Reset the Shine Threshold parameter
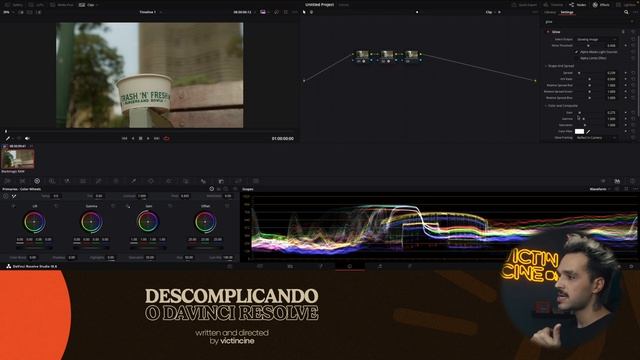The width and height of the screenshot is (640, 360). tap(633, 45)
